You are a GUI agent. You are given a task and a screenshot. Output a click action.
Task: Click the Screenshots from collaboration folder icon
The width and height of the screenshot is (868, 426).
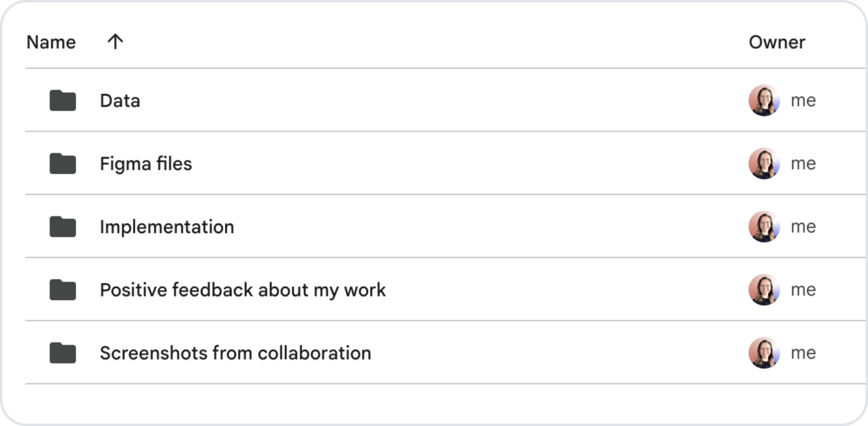62,353
